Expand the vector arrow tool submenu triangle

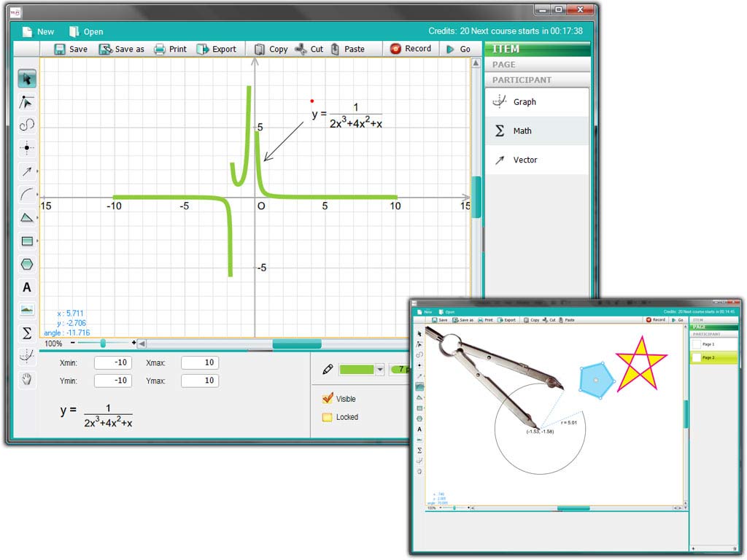38,171
